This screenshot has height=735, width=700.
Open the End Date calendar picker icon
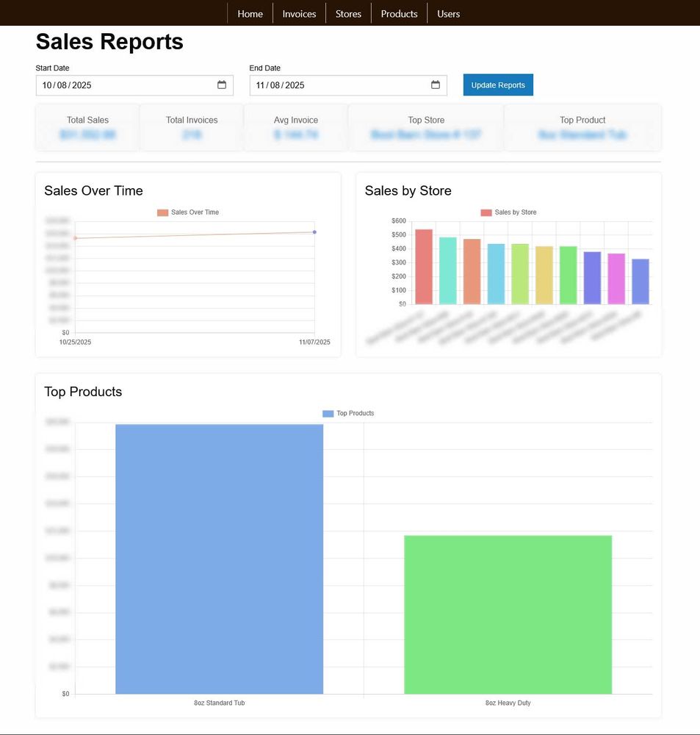[436, 85]
